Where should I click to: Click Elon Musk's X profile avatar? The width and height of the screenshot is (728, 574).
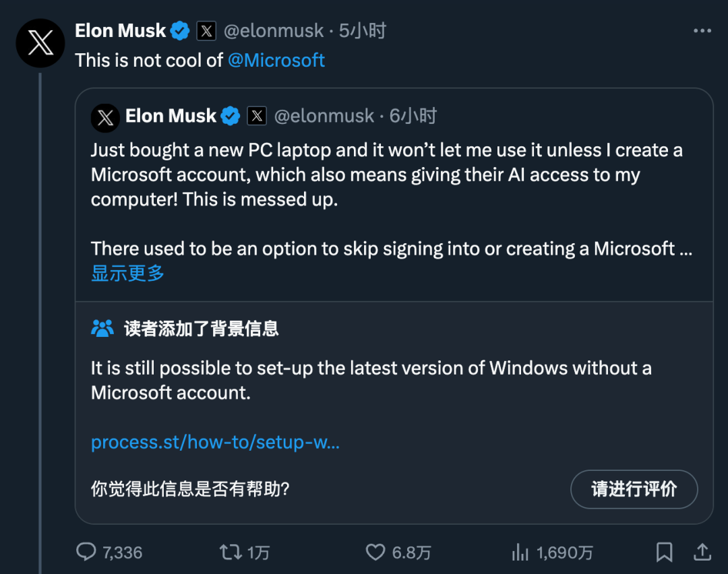[x=40, y=43]
